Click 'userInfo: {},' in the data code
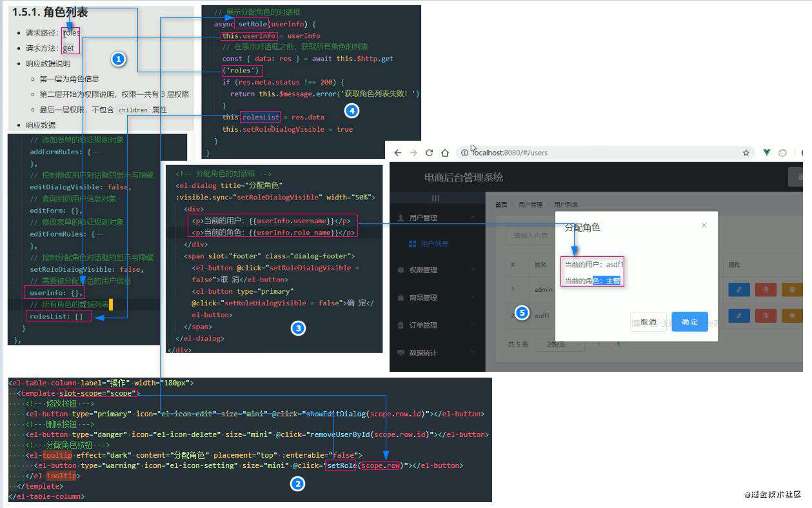 pyautogui.click(x=55, y=293)
